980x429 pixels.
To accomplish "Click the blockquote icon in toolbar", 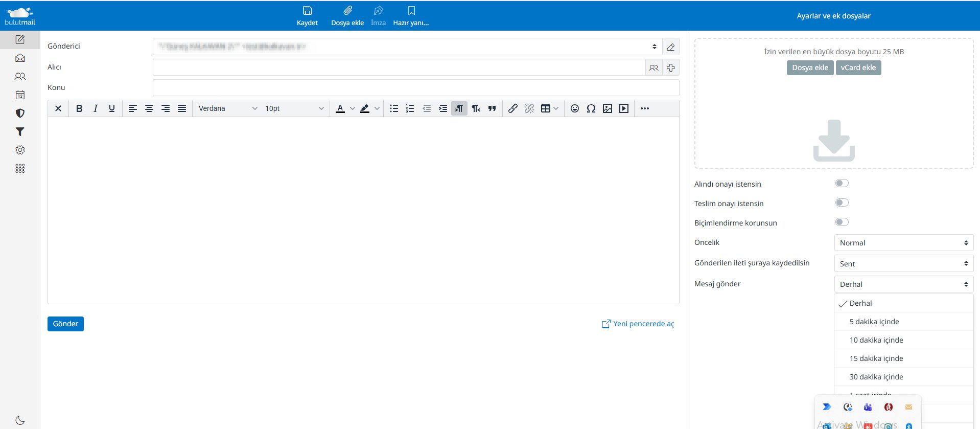I will 492,108.
